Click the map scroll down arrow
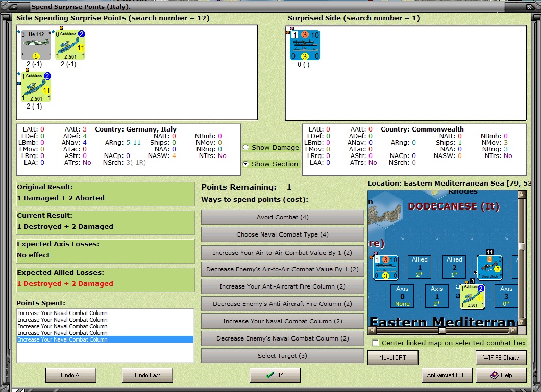This screenshot has height=392, width=541. coord(522,322)
